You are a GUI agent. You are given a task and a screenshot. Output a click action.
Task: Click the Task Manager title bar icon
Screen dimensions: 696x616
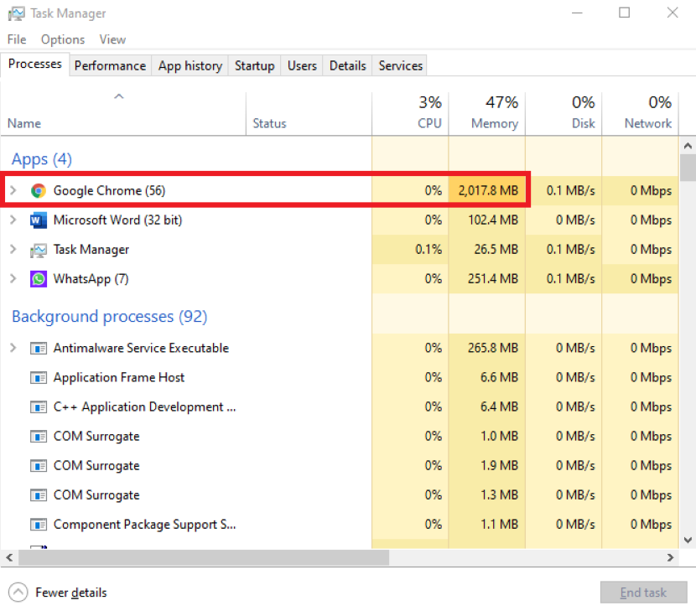pos(17,13)
